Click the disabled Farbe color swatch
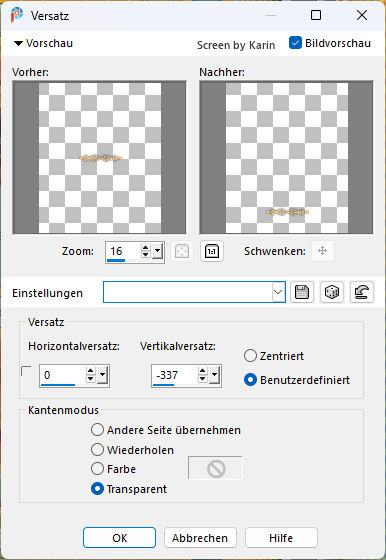This screenshot has height=560, width=386. 215,468
